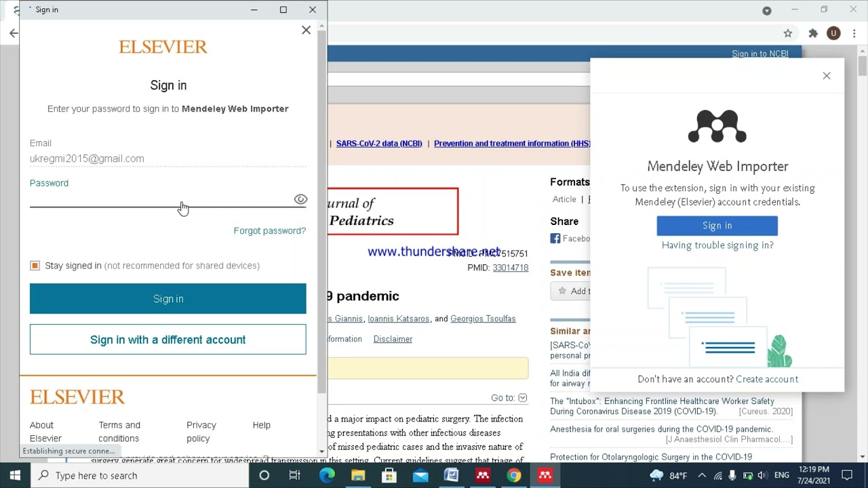868x488 pixels.
Task: Open Chrome extensions puzzle icon
Action: coord(813,33)
